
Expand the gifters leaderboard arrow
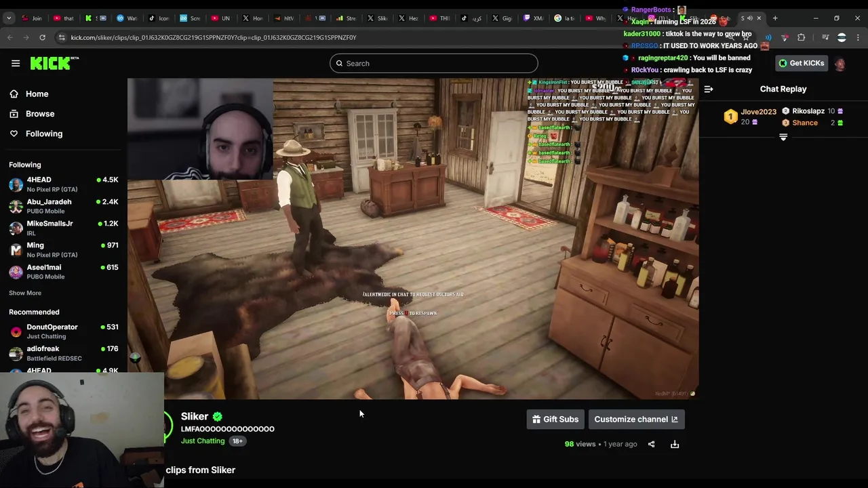click(x=783, y=137)
